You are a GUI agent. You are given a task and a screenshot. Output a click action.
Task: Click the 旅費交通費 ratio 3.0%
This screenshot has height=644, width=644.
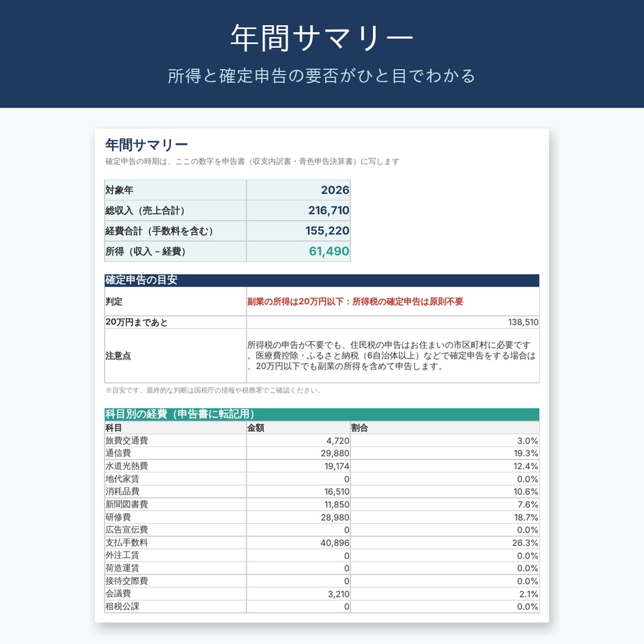point(528,441)
